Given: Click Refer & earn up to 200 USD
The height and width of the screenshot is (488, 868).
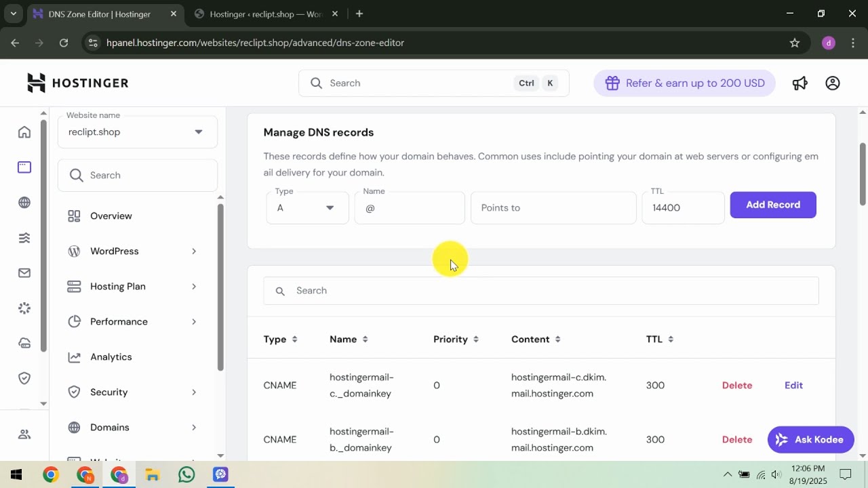Looking at the screenshot, I should coord(684,83).
